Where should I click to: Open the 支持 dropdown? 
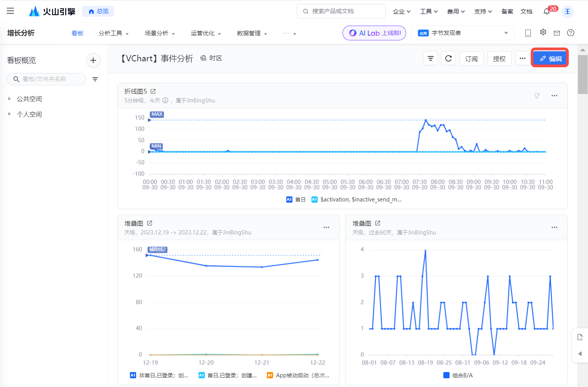[483, 12]
